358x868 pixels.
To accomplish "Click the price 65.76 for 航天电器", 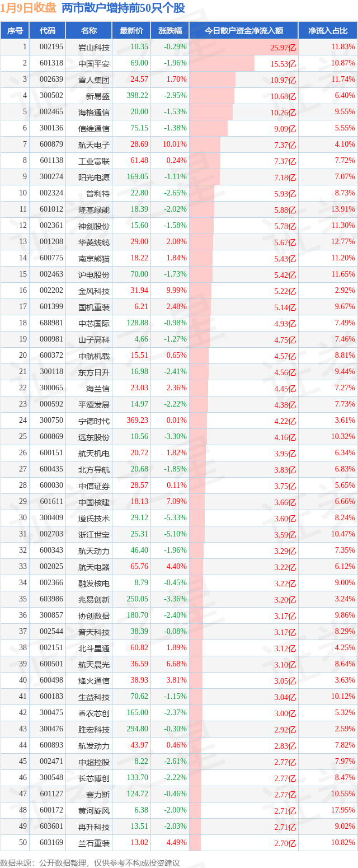I will click(139, 567).
